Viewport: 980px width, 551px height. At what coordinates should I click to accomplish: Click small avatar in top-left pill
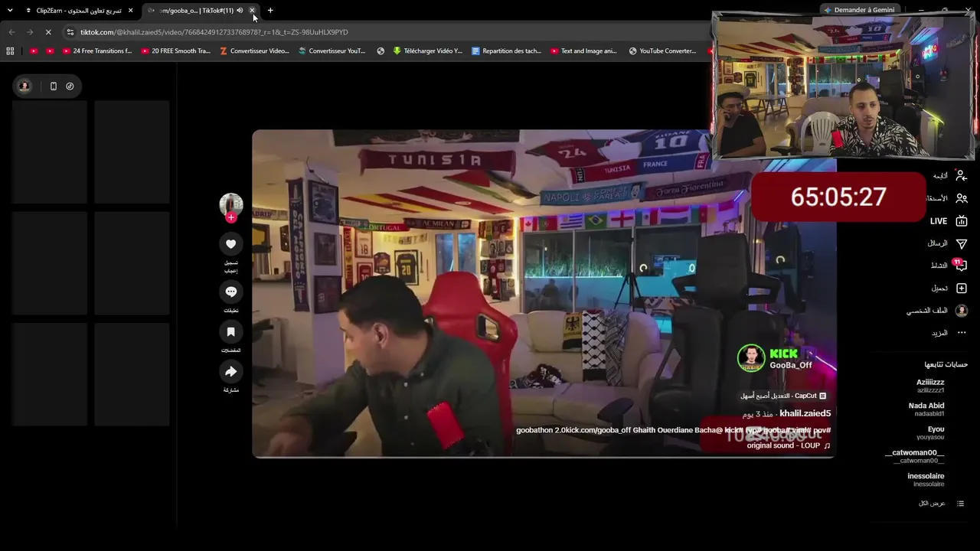[x=24, y=86]
